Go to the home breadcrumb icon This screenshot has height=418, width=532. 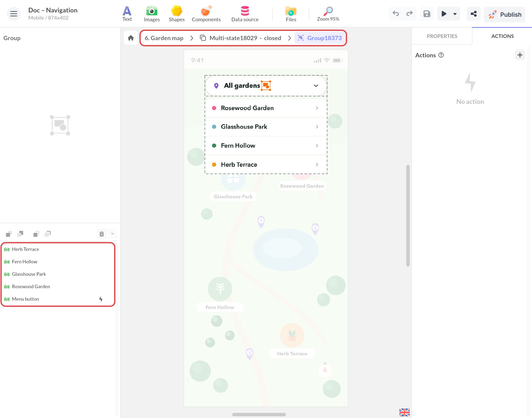pos(131,38)
